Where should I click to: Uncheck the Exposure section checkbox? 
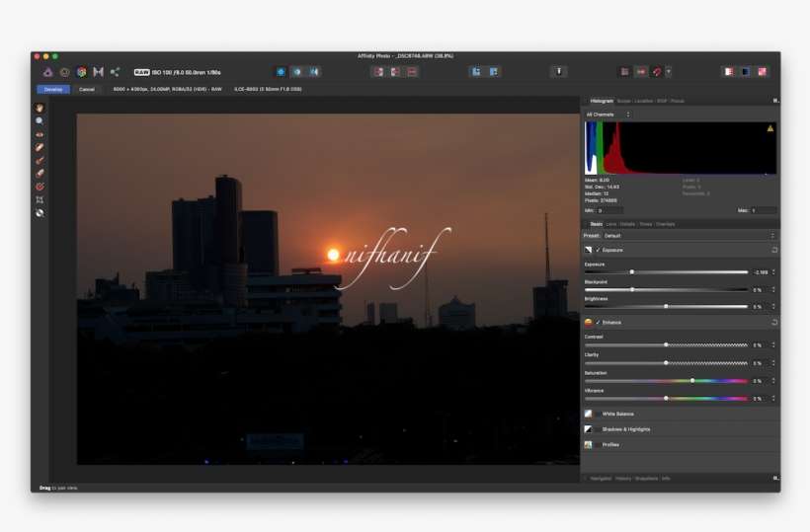click(599, 250)
